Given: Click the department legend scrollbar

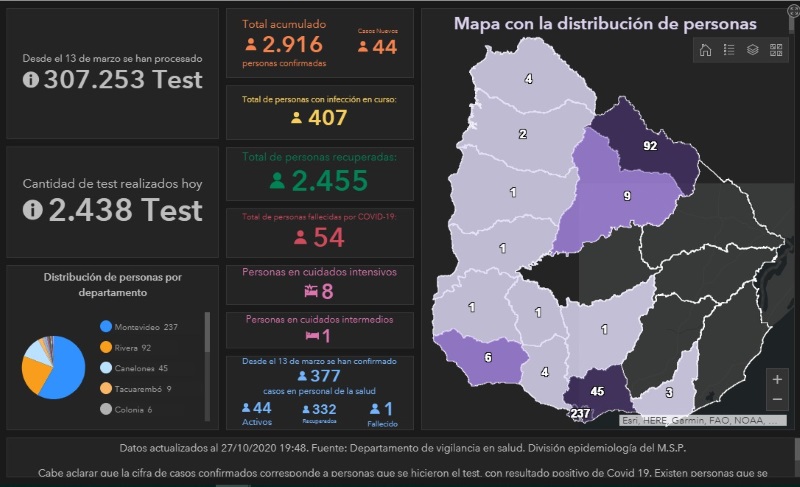Looking at the screenshot, I should point(207,335).
